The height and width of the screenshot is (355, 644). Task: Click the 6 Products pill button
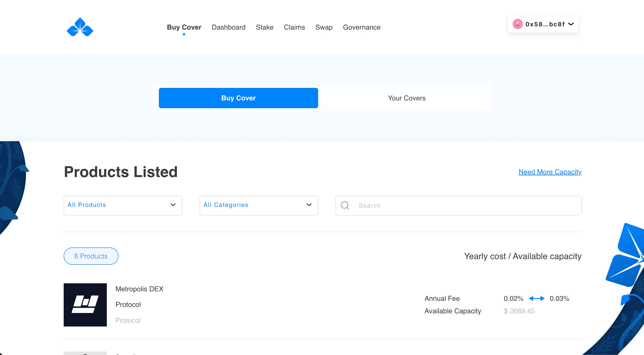91,256
